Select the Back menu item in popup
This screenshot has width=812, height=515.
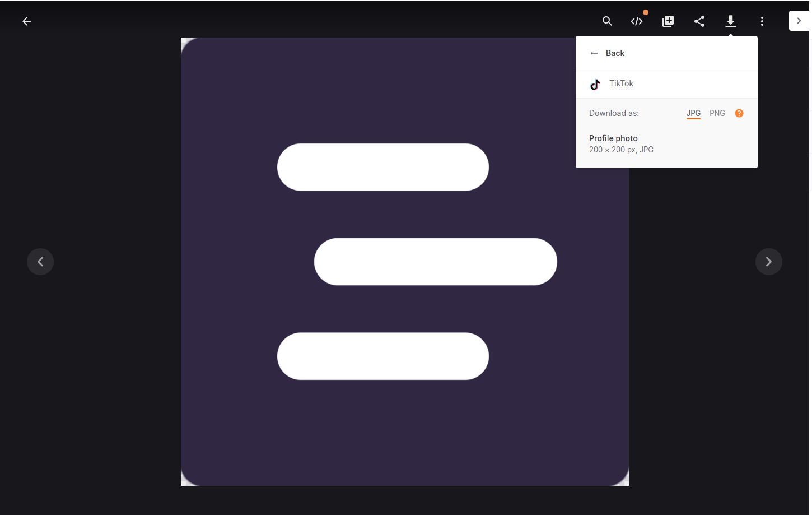tap(615, 53)
